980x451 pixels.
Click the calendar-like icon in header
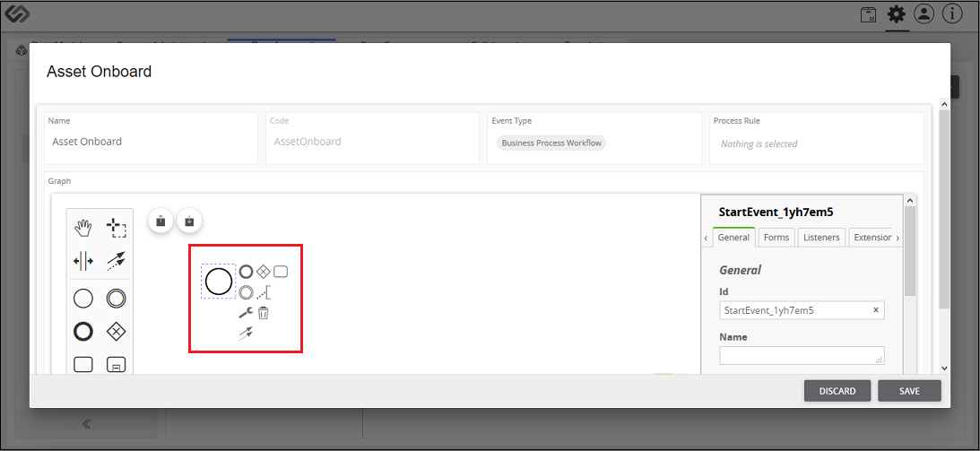pyautogui.click(x=868, y=15)
